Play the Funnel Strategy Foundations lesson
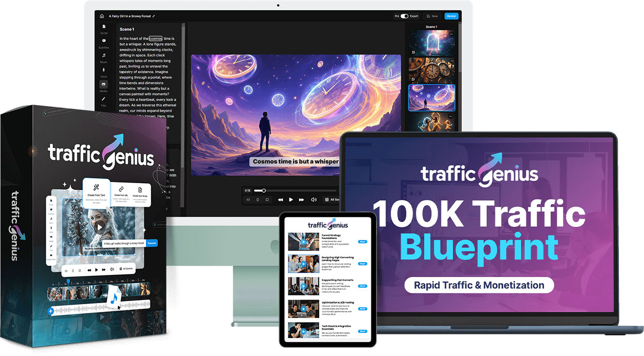644x356 pixels. 363,242
